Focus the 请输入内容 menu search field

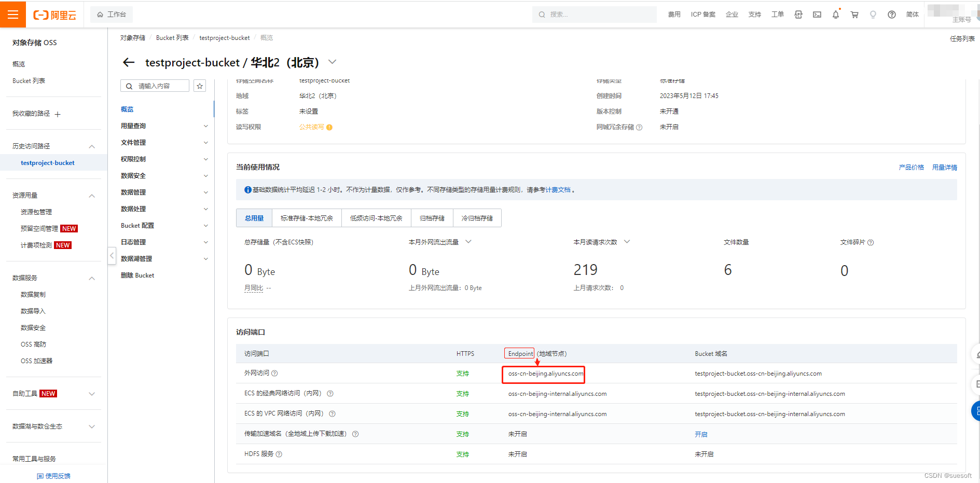(155, 86)
